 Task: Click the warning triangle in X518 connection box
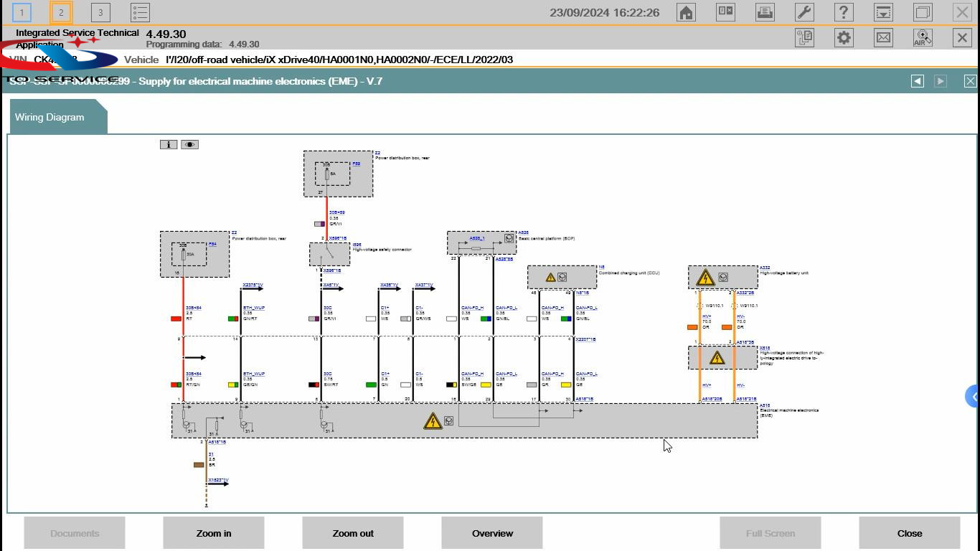coord(717,358)
